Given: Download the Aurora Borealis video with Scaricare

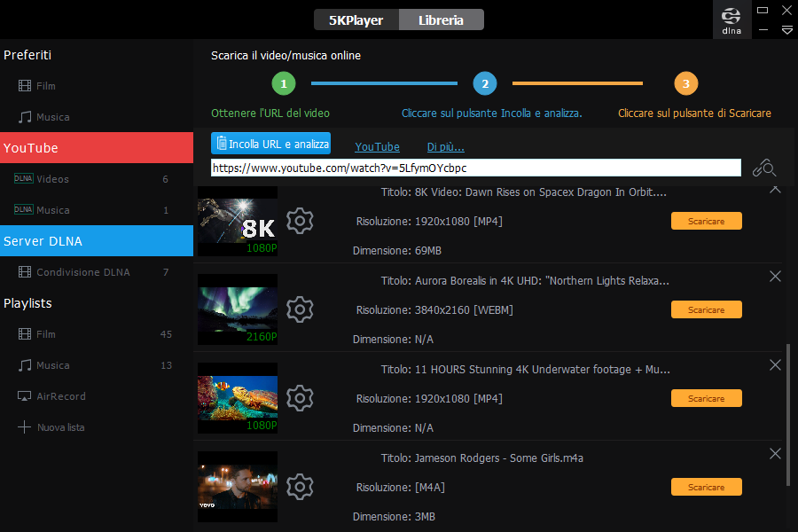Looking at the screenshot, I should [x=706, y=309].
